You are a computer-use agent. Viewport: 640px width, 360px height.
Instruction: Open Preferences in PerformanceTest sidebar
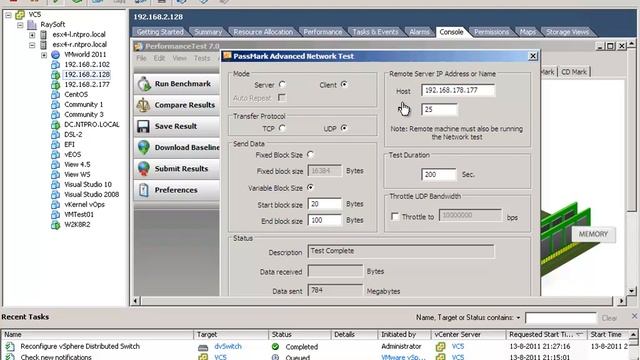[x=176, y=190]
